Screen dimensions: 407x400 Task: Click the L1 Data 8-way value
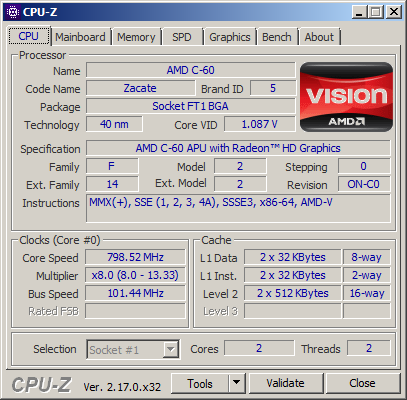pyautogui.click(x=367, y=257)
